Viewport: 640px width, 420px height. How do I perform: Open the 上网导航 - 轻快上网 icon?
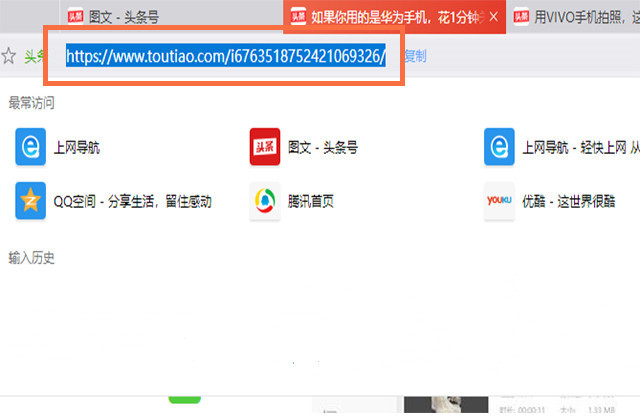click(x=499, y=147)
